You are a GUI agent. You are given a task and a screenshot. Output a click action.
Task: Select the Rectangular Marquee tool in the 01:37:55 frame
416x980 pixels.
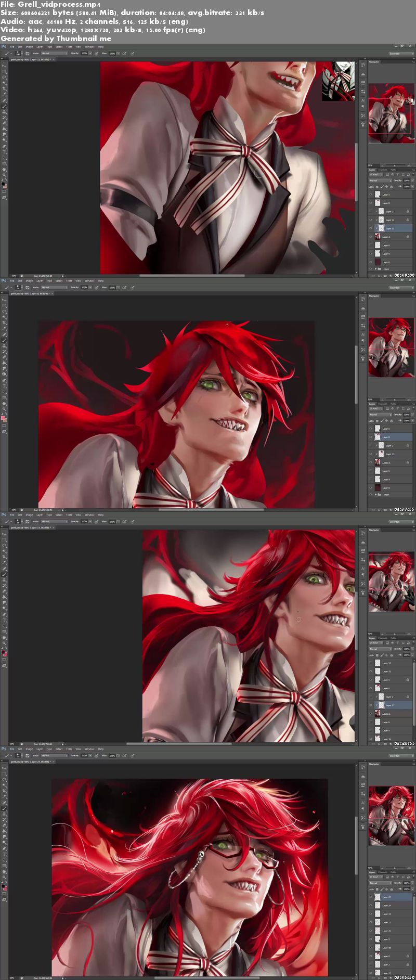(x=4, y=306)
